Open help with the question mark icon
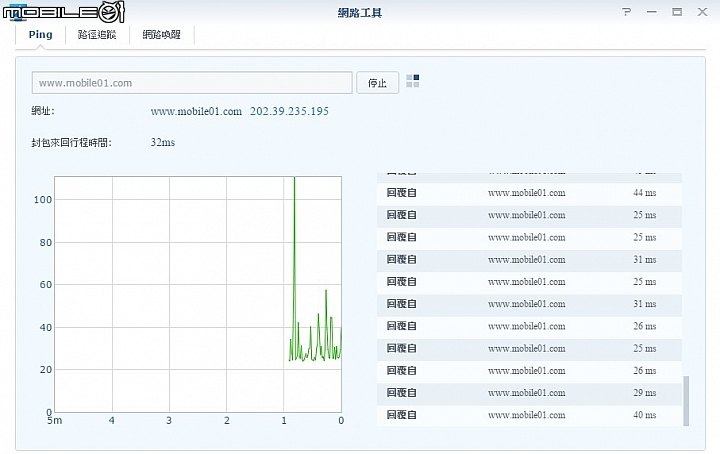The height and width of the screenshot is (454, 720). pos(627,12)
